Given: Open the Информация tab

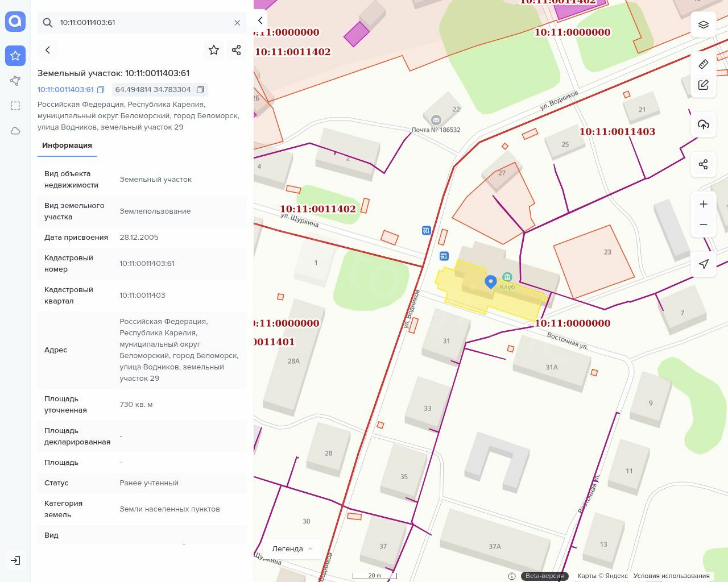Looking at the screenshot, I should [x=67, y=145].
